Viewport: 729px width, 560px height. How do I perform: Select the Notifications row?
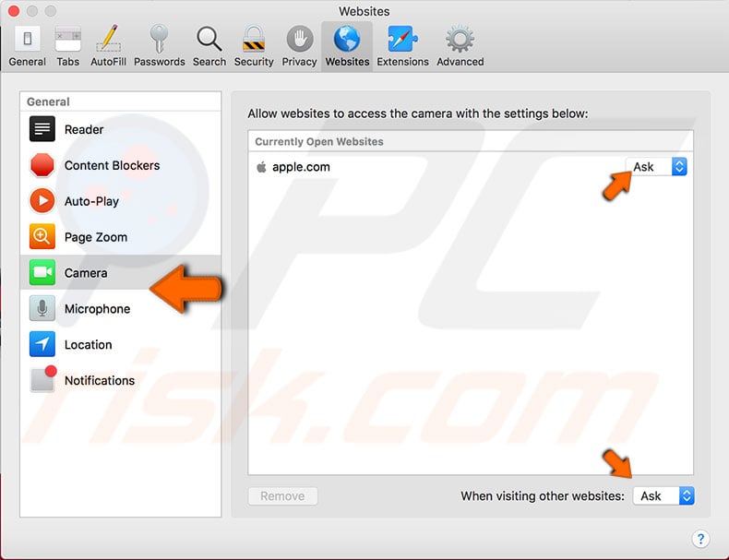tap(120, 380)
